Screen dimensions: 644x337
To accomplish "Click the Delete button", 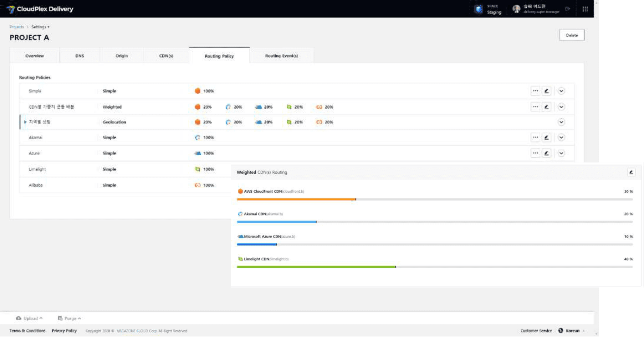I will [572, 35].
